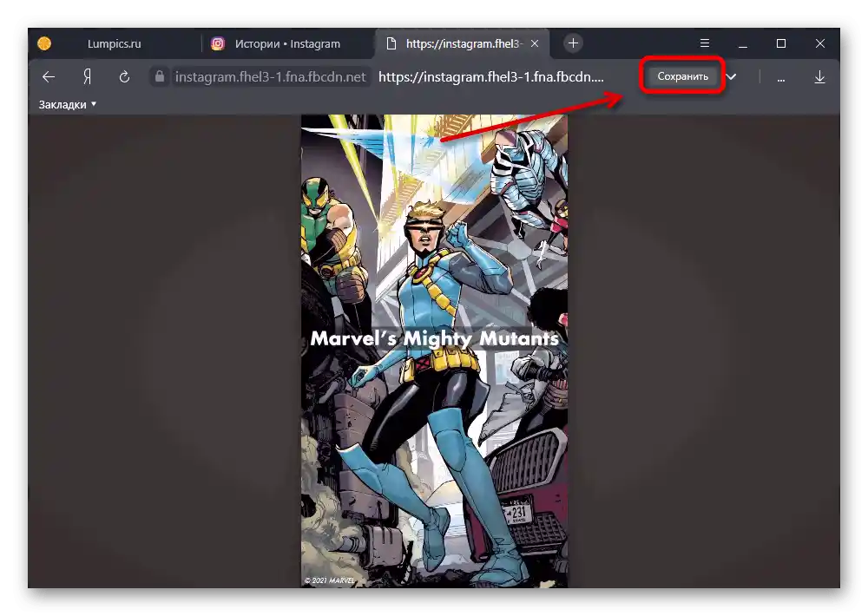868x616 pixels.
Task: Close the browser window
Action: point(820,43)
